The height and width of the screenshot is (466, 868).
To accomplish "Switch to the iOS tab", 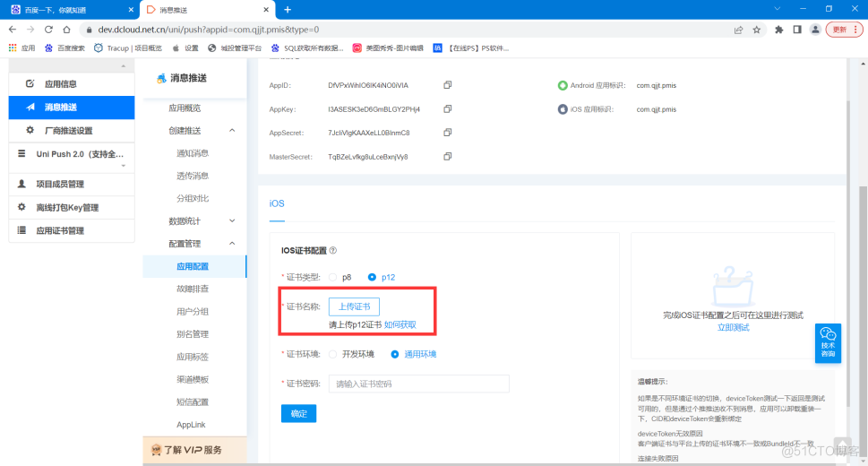I will pyautogui.click(x=277, y=203).
